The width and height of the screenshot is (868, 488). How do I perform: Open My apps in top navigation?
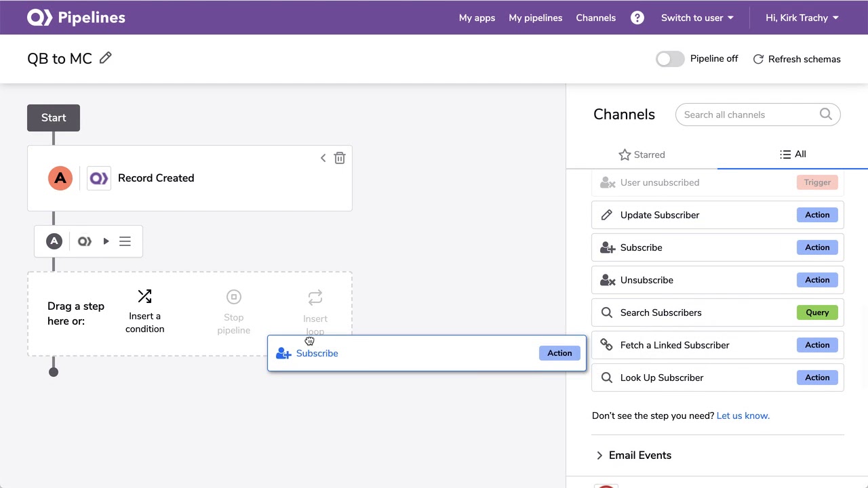coord(477,18)
